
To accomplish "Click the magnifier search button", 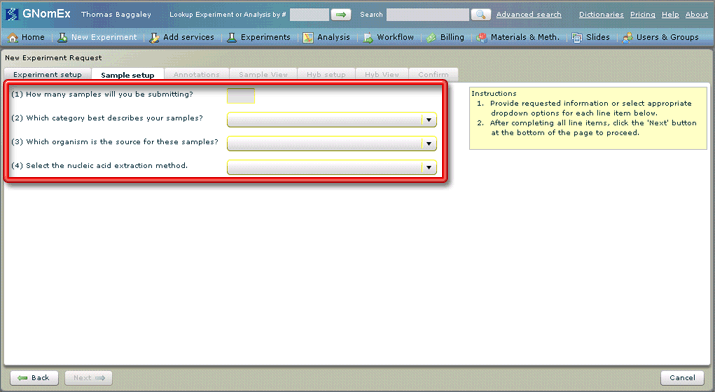I will (x=481, y=15).
